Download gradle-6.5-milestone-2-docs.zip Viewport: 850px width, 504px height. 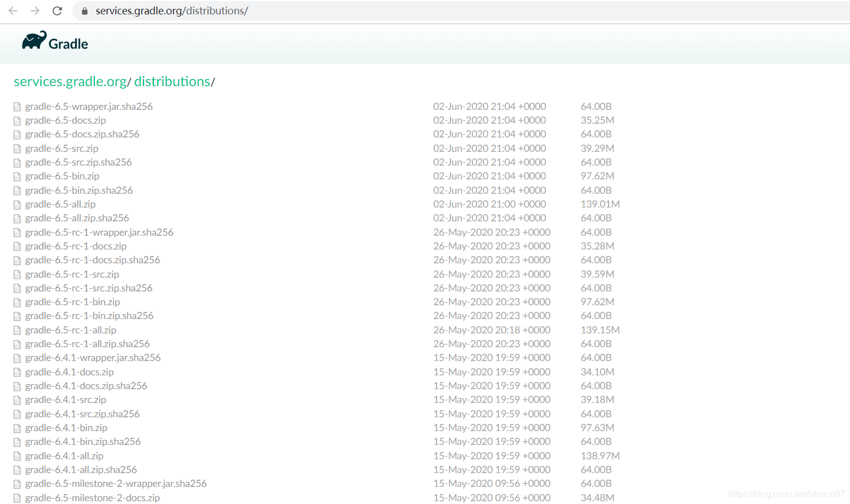(x=92, y=498)
